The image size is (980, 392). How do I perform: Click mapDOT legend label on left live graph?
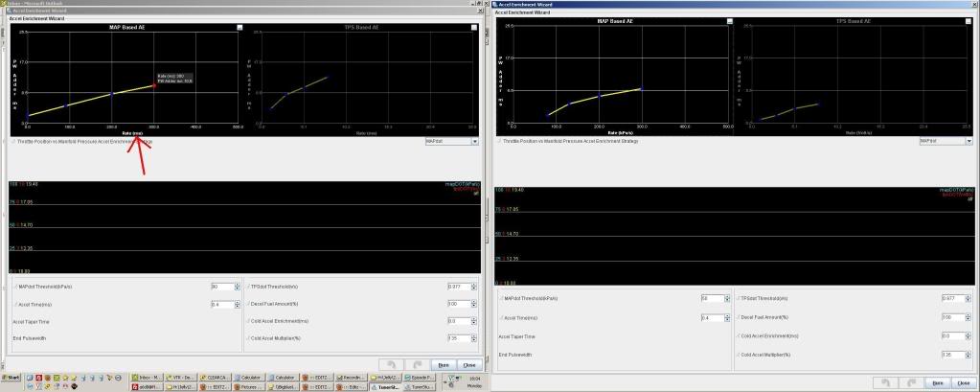463,184
